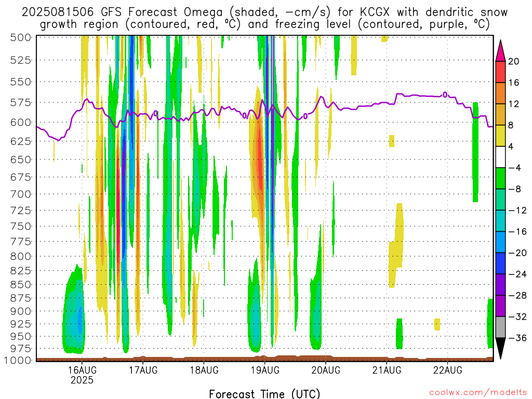Click the 900 pressure level label
The image size is (532, 399).
click(21, 311)
